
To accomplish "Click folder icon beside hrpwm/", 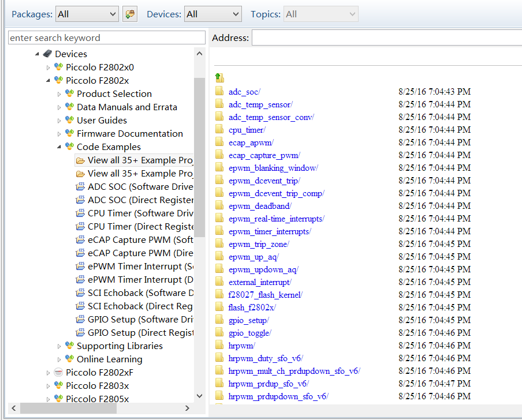I will pos(219,345).
